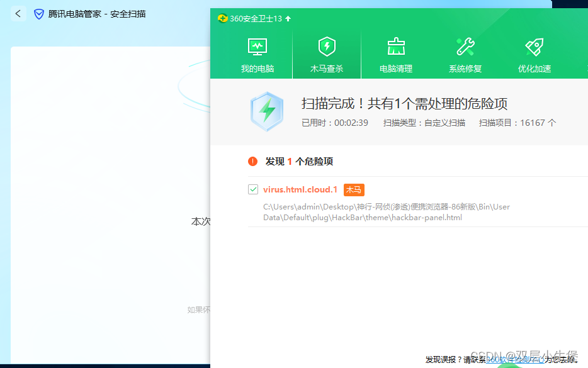This screenshot has height=368, width=588.
Task: Open the 360 software detection center link
Action: (515, 360)
